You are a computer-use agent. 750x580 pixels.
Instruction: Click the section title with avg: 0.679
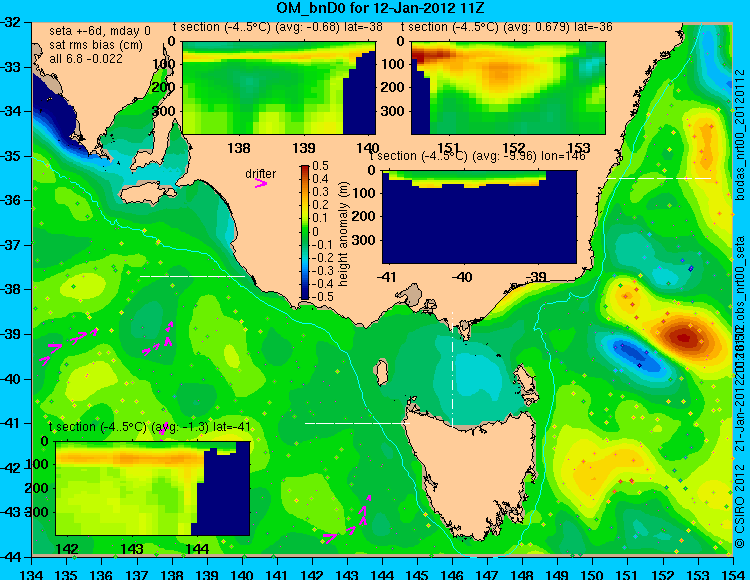[507, 27]
